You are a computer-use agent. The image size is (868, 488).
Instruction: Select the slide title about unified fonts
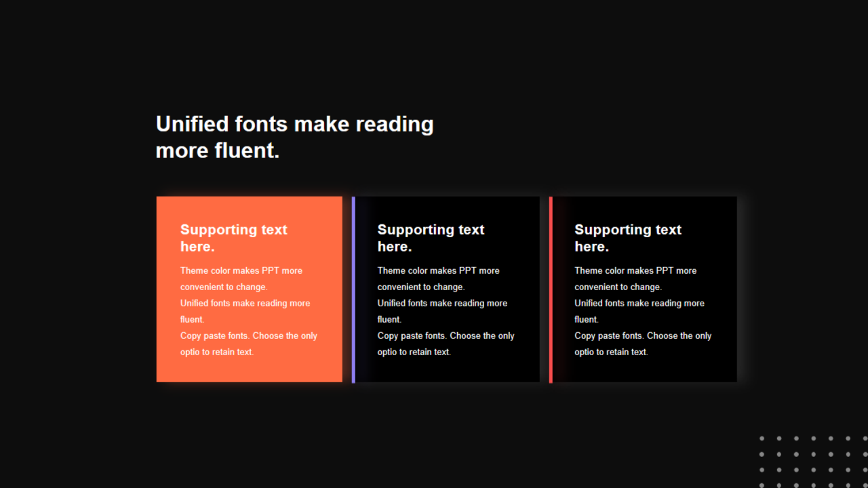[x=294, y=136]
